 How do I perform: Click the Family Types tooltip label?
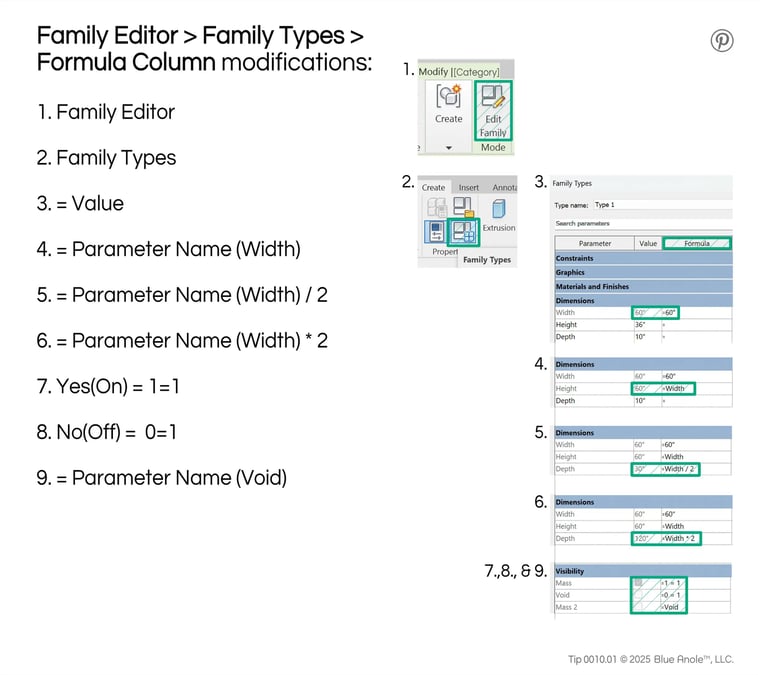point(487,260)
